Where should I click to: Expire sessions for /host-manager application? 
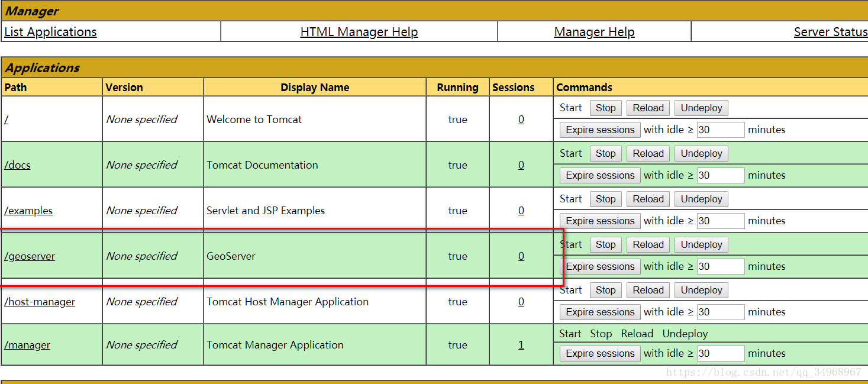click(600, 312)
